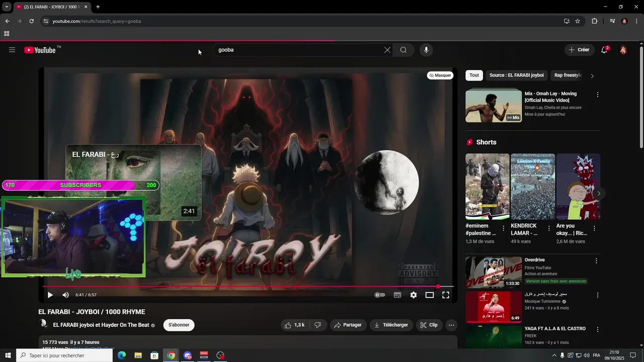Subscribe with the S'abonner button
This screenshot has width=644, height=362.
(179, 325)
